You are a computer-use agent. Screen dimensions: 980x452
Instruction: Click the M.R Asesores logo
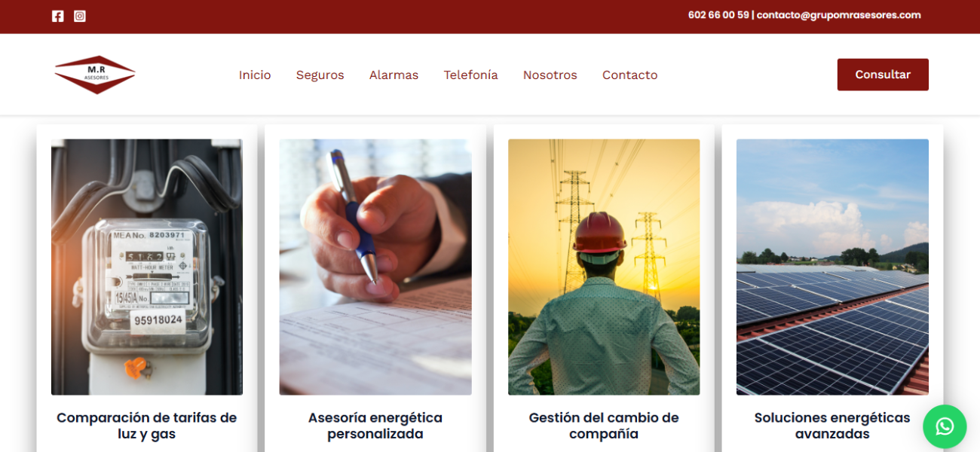95,75
